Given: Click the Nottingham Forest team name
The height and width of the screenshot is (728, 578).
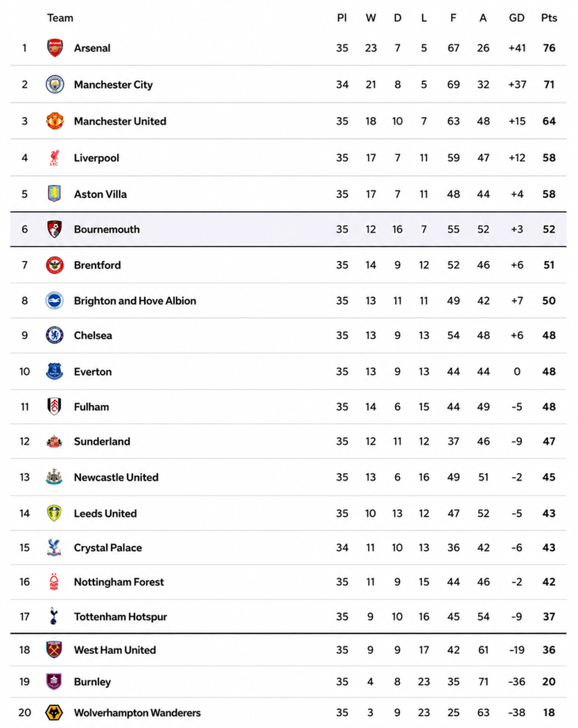Looking at the screenshot, I should click(x=119, y=582).
